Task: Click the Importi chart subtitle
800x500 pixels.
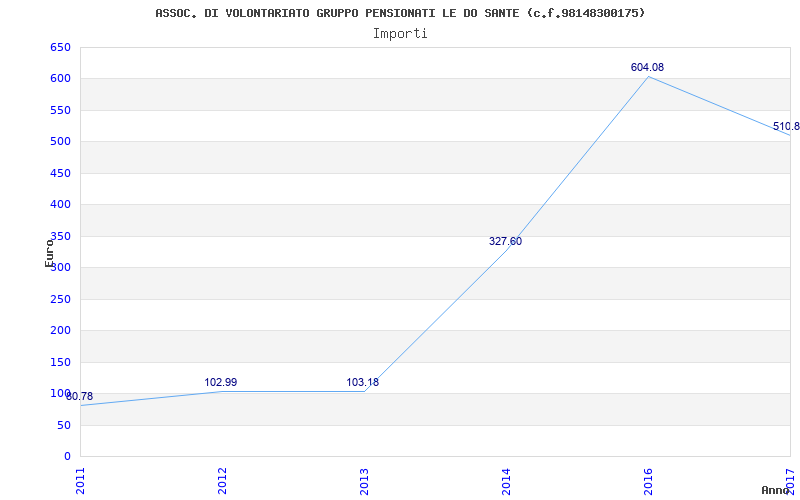Action: 400,34
